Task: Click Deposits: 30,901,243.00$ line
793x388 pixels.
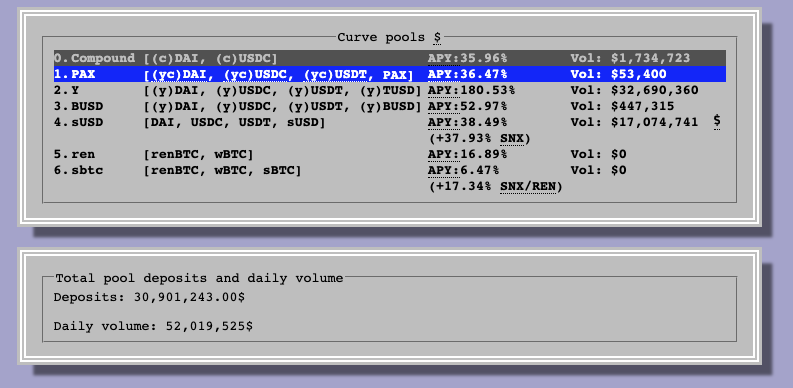Action: click(149, 297)
